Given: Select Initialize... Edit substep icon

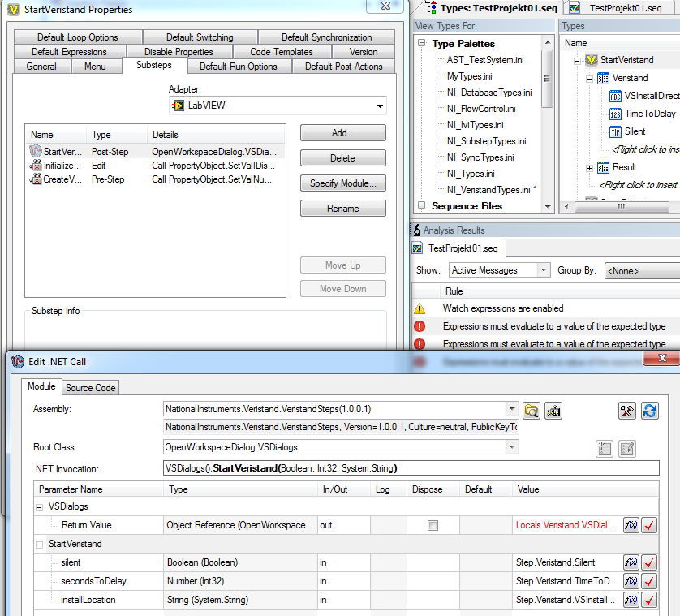Looking at the screenshot, I should pyautogui.click(x=36, y=166).
